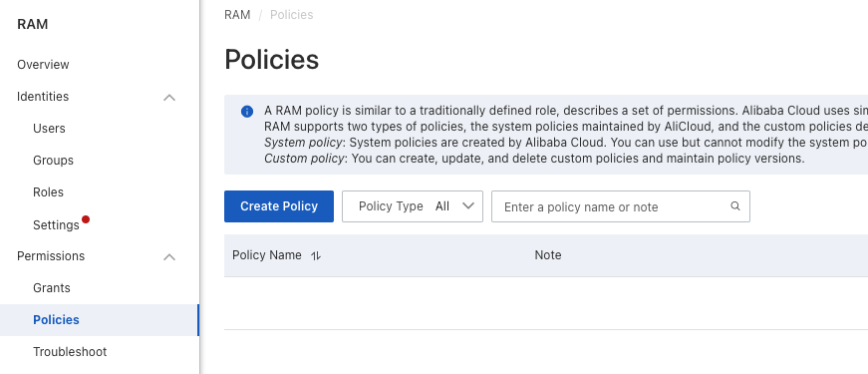
Task: Sort by Policy Name arrows icon
Action: [x=316, y=255]
